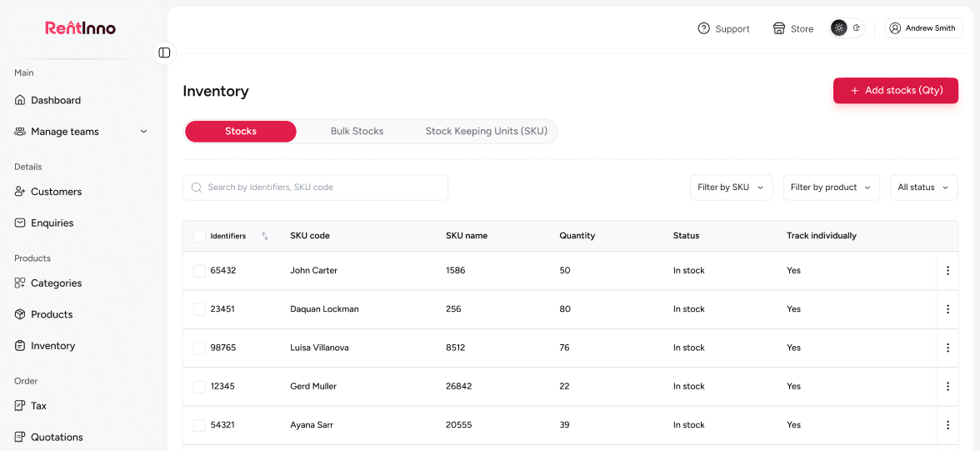980x451 pixels.
Task: Open actions menu for Luisa Villanova row
Action: point(947,348)
